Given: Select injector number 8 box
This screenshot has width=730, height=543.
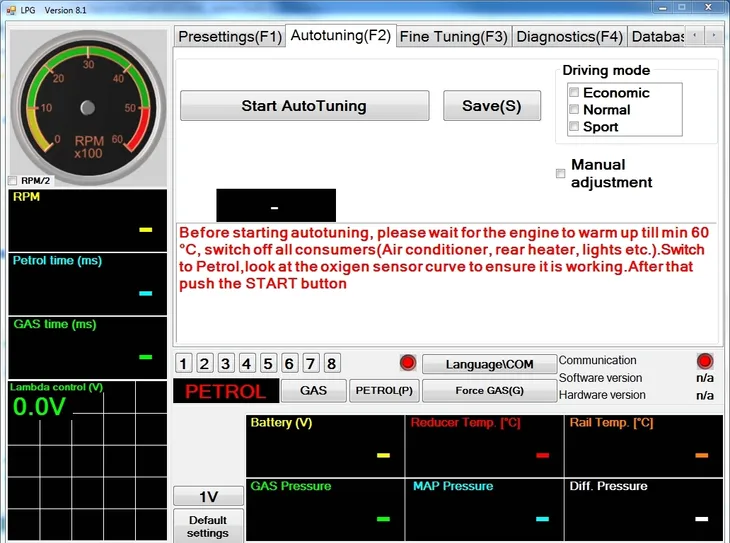Looking at the screenshot, I should tap(332, 363).
